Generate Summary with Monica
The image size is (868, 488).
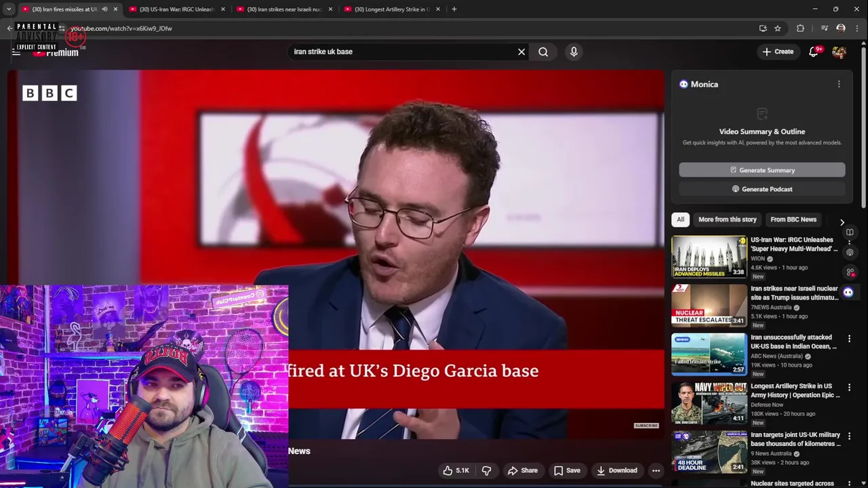[x=762, y=170]
